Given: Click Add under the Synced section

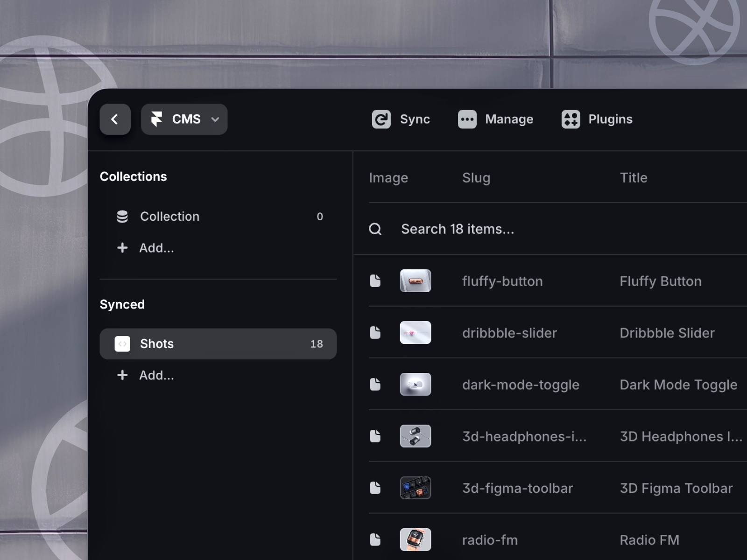Looking at the screenshot, I should (x=157, y=375).
